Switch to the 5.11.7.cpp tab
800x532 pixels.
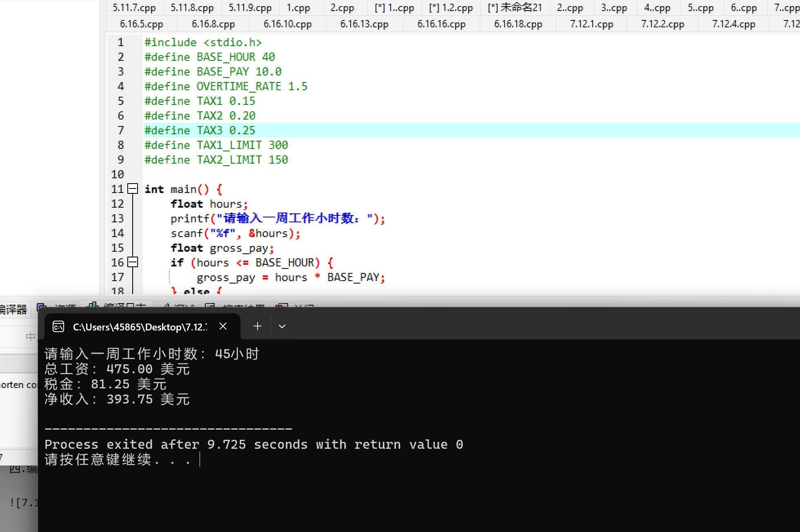(x=134, y=8)
